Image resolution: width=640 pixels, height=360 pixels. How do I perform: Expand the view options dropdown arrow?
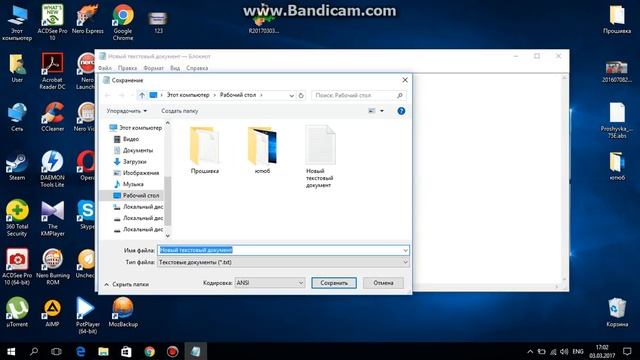pos(382,111)
